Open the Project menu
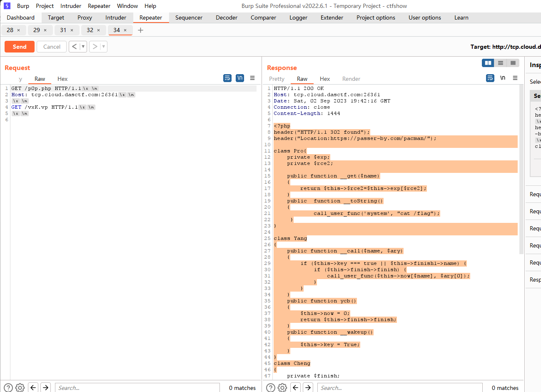This screenshot has width=541, height=392. click(x=45, y=6)
